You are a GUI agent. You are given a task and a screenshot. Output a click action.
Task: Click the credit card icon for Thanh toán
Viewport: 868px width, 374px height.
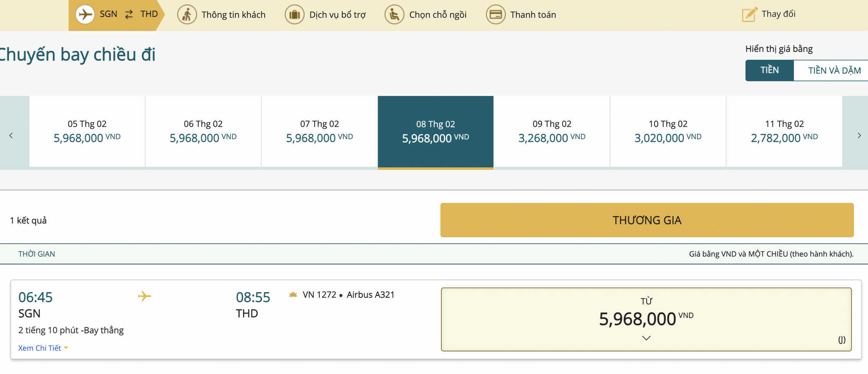(496, 14)
